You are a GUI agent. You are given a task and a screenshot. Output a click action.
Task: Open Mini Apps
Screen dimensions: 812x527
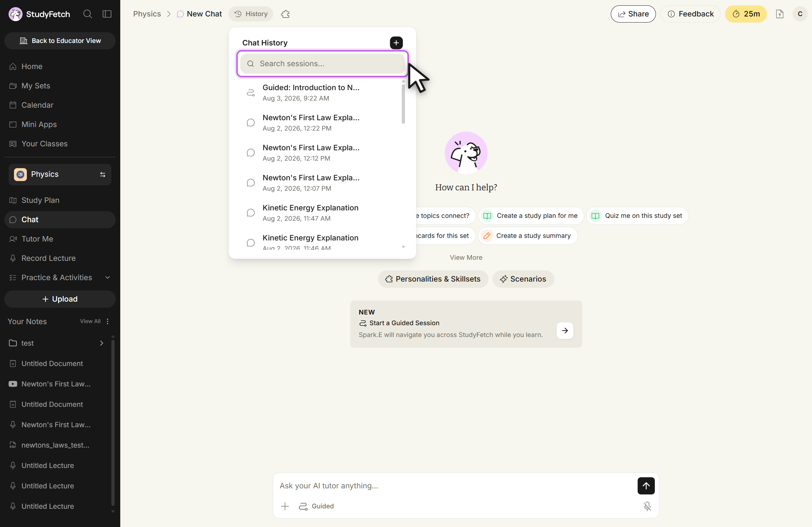[60, 125]
